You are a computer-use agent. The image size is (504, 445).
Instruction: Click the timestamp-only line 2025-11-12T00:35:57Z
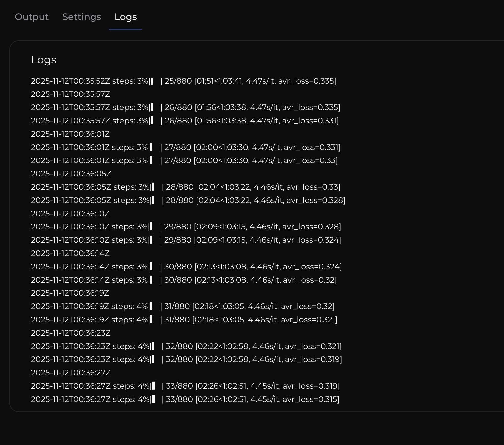click(x=71, y=94)
